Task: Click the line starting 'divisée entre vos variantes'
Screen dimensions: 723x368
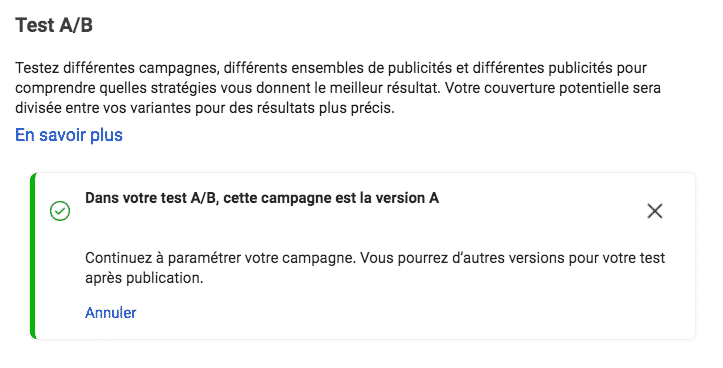Action: [205, 108]
